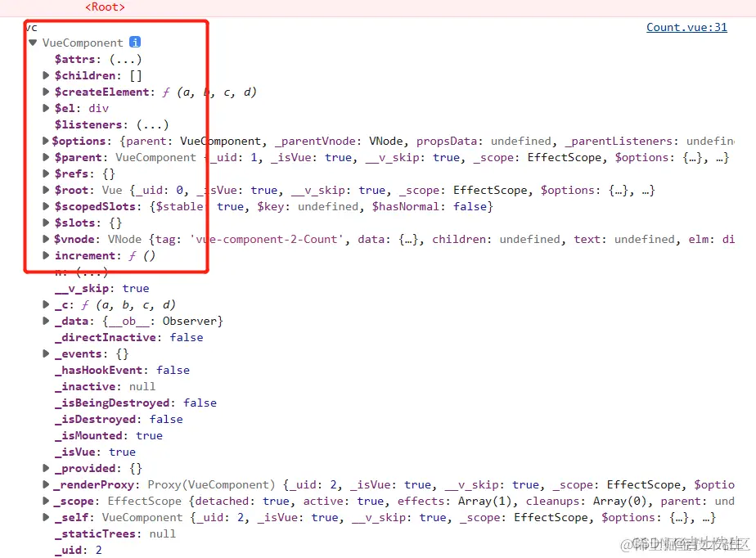
Task: Expand the _self VueComponent entry
Action: point(46,517)
